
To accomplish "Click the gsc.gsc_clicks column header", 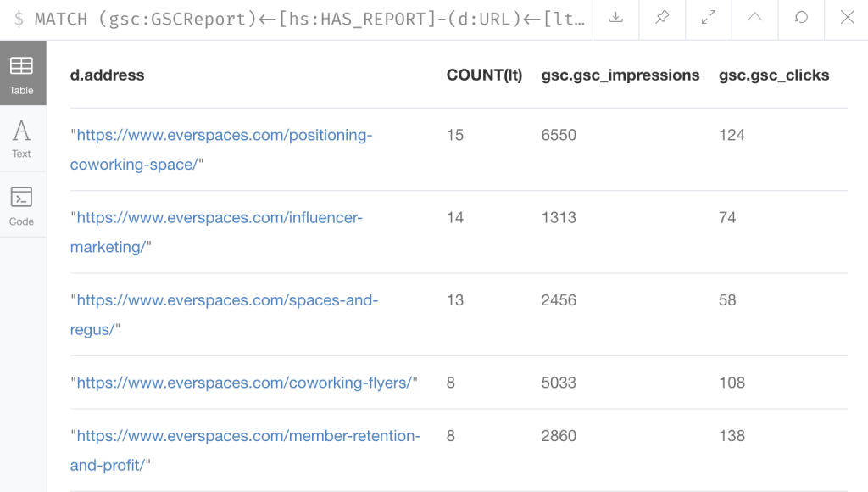I will click(774, 75).
